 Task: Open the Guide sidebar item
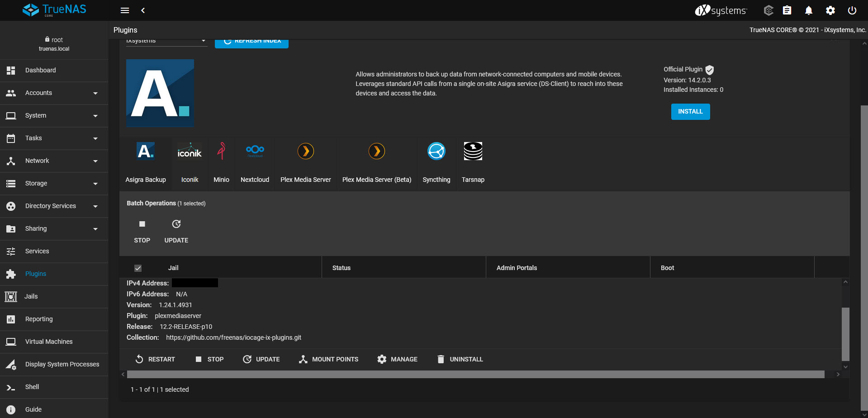(x=54, y=409)
